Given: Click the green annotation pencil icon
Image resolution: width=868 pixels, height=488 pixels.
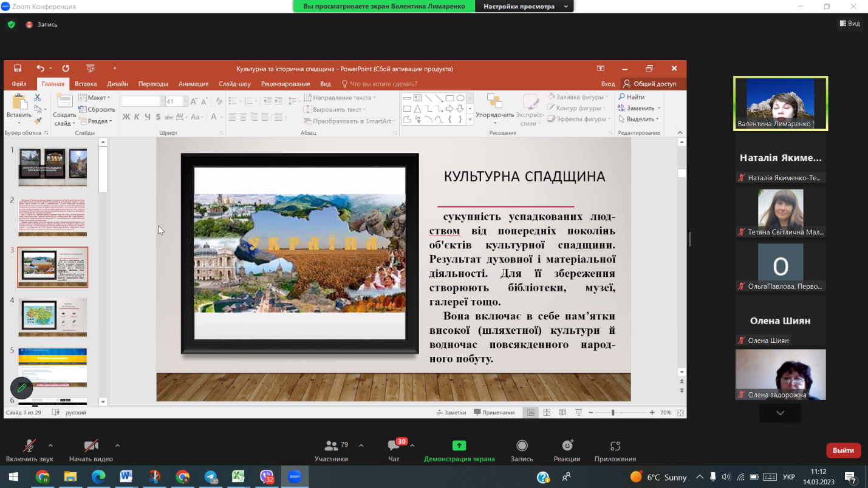Looking at the screenshot, I should coord(22,387).
